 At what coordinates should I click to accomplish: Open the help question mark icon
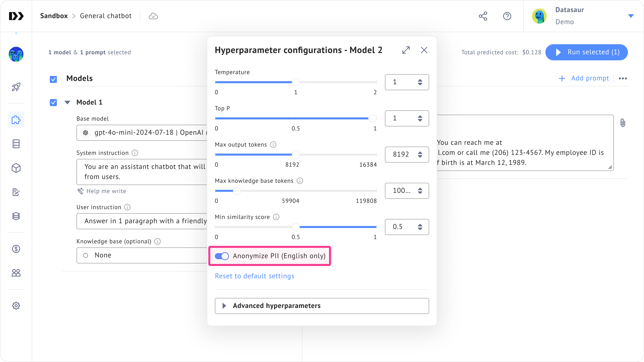[x=507, y=16]
